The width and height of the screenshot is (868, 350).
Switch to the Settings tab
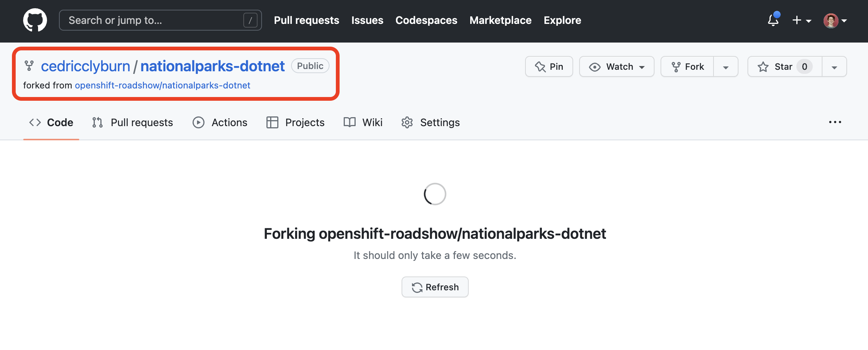pos(430,122)
